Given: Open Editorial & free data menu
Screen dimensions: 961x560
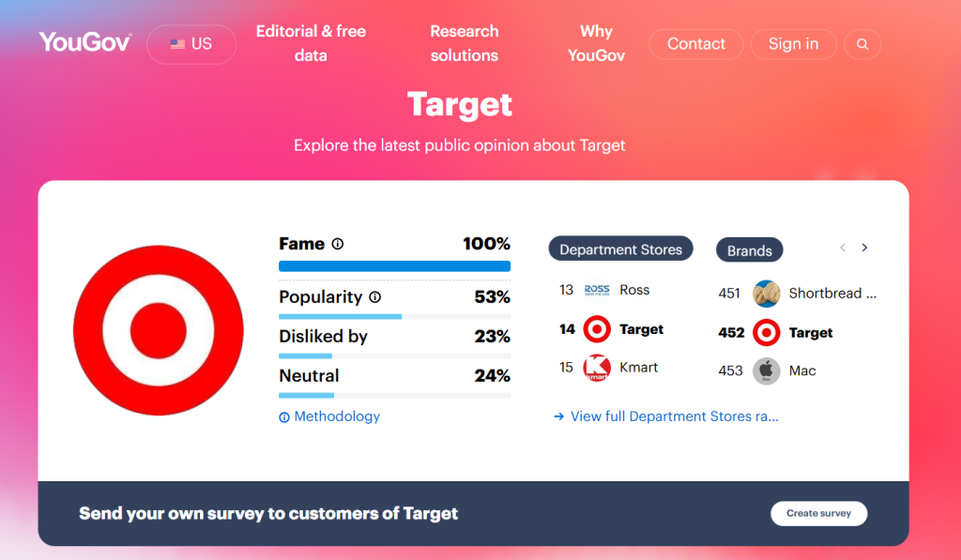Looking at the screenshot, I should pos(311,43).
